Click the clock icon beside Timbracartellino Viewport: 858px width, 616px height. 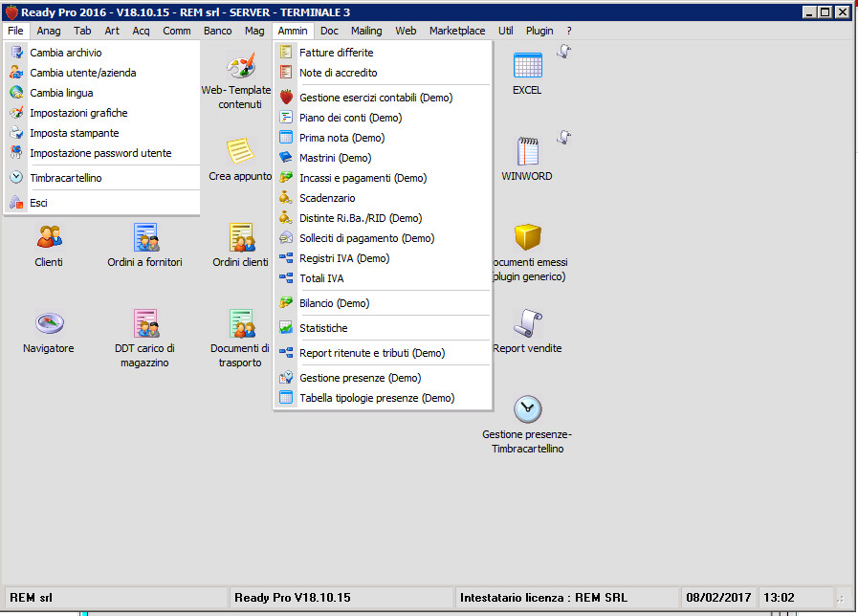click(16, 177)
